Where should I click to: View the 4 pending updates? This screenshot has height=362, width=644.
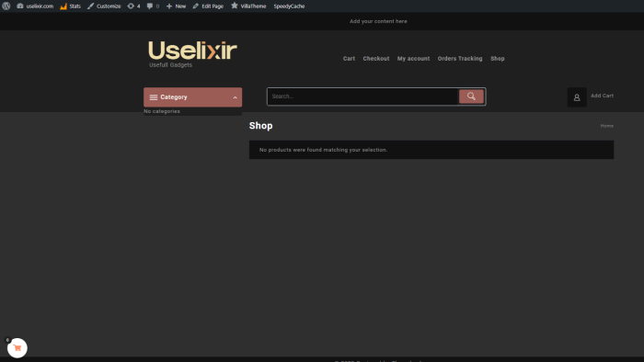tap(134, 6)
